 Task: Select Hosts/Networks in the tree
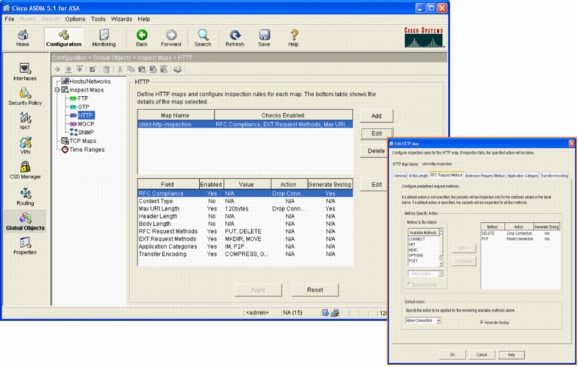tap(86, 81)
